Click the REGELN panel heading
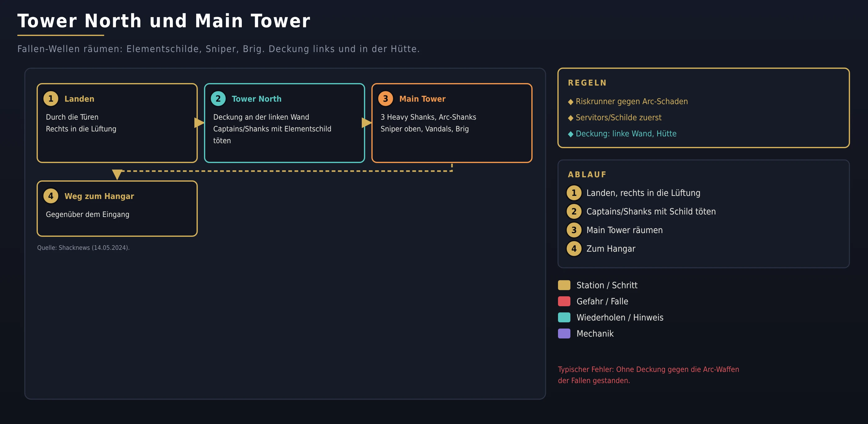 (x=587, y=83)
